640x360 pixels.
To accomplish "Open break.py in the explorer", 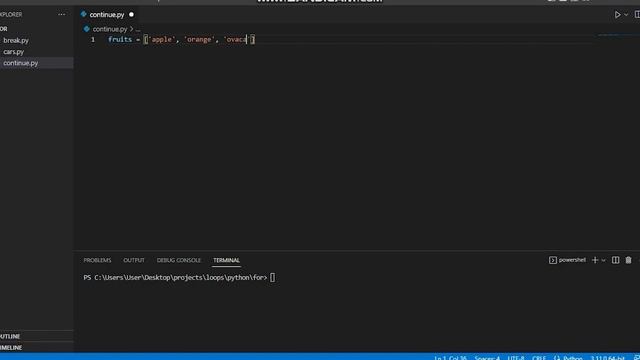I will click(16, 40).
